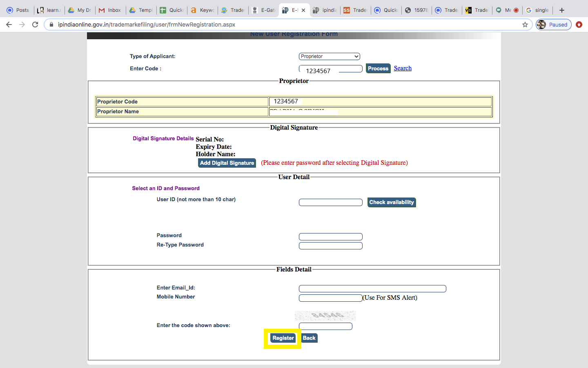Click the browser back arrow
588x368 pixels.
(9, 25)
